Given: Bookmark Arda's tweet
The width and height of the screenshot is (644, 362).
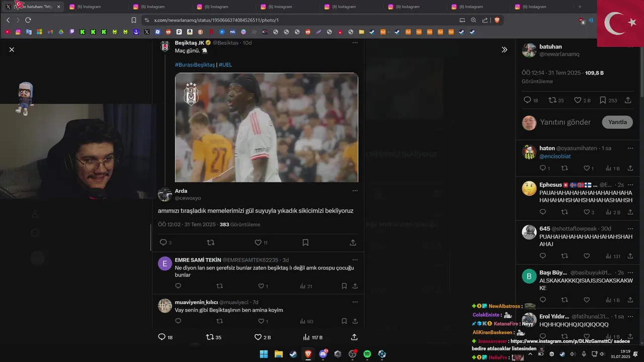Looking at the screenshot, I should (x=305, y=242).
